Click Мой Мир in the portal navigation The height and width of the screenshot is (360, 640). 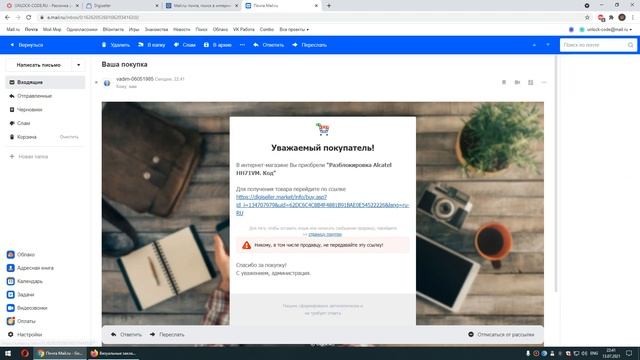[x=52, y=29]
